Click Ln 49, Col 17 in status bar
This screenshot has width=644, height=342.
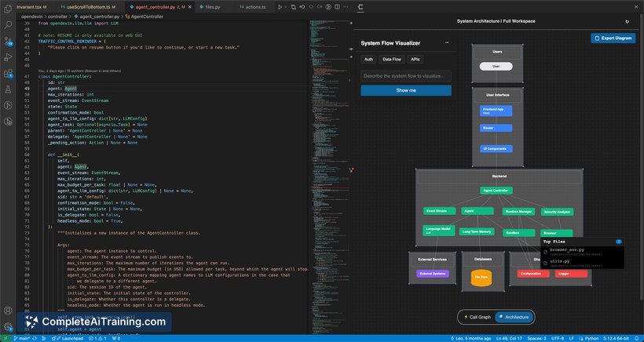pos(508,338)
